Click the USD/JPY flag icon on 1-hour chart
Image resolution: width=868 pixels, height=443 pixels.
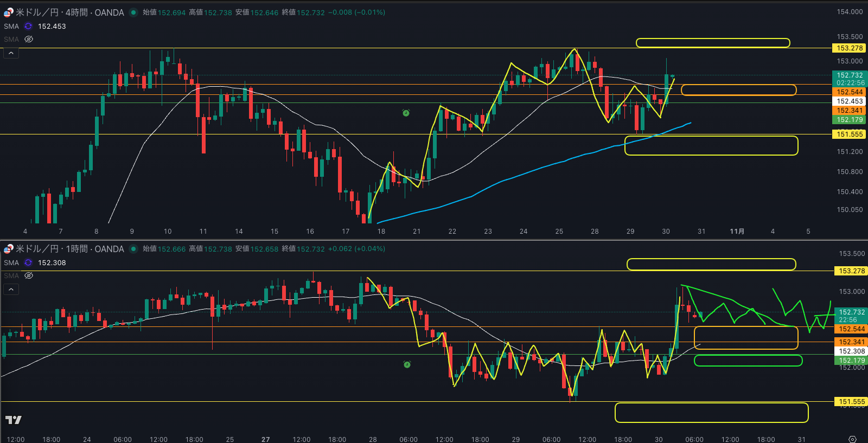(x=8, y=249)
